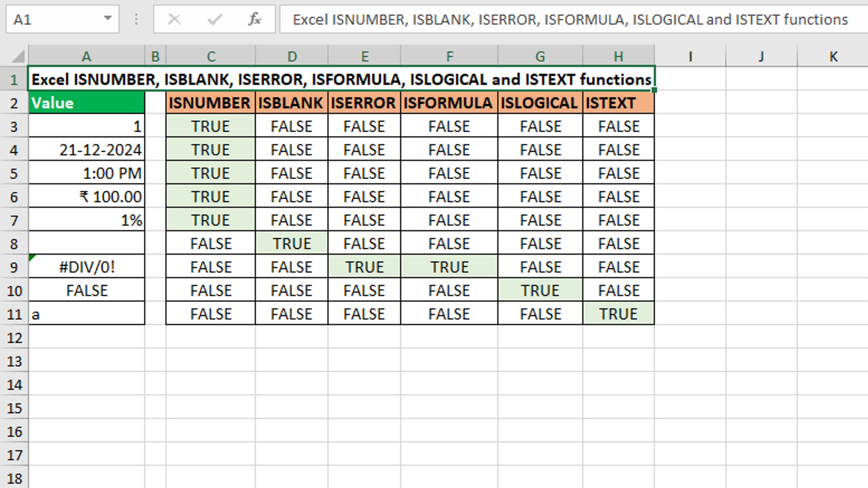Click the ISTEXT FALSE cell in row 7
This screenshot has width=868, height=488.
pyautogui.click(x=618, y=220)
